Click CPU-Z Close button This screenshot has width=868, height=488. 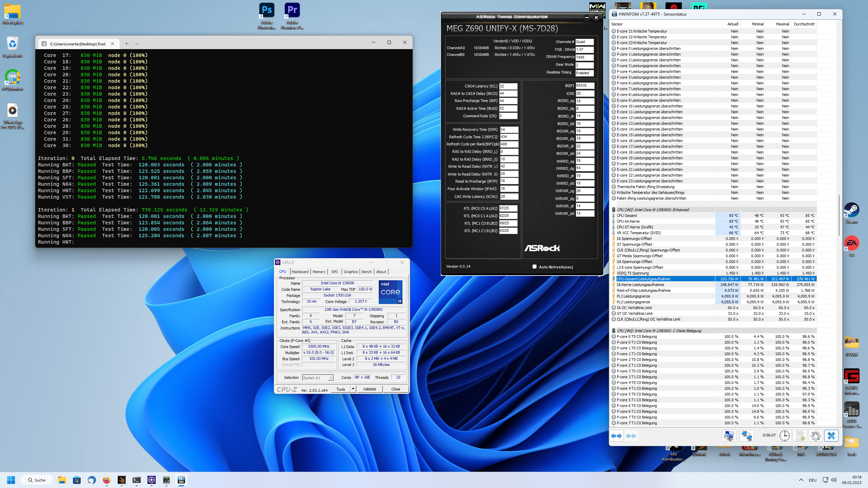(x=396, y=389)
